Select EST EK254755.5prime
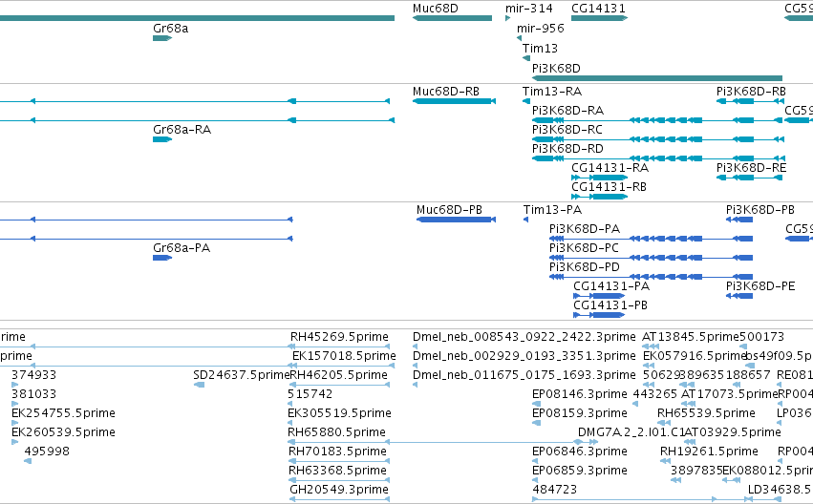This screenshot has height=504, width=813. [x=14, y=423]
